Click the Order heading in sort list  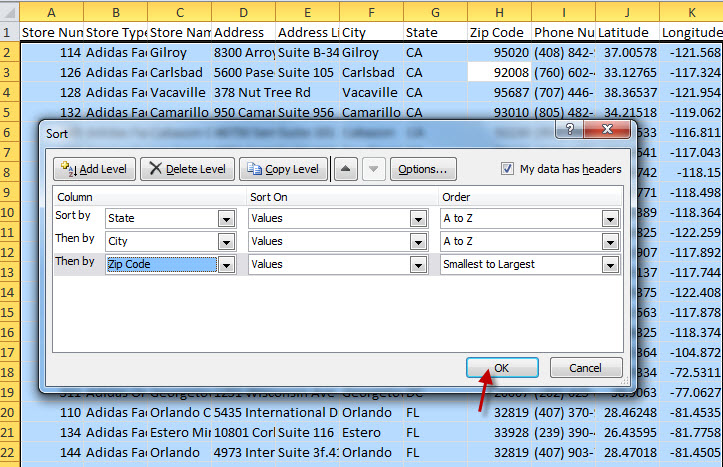click(x=456, y=197)
